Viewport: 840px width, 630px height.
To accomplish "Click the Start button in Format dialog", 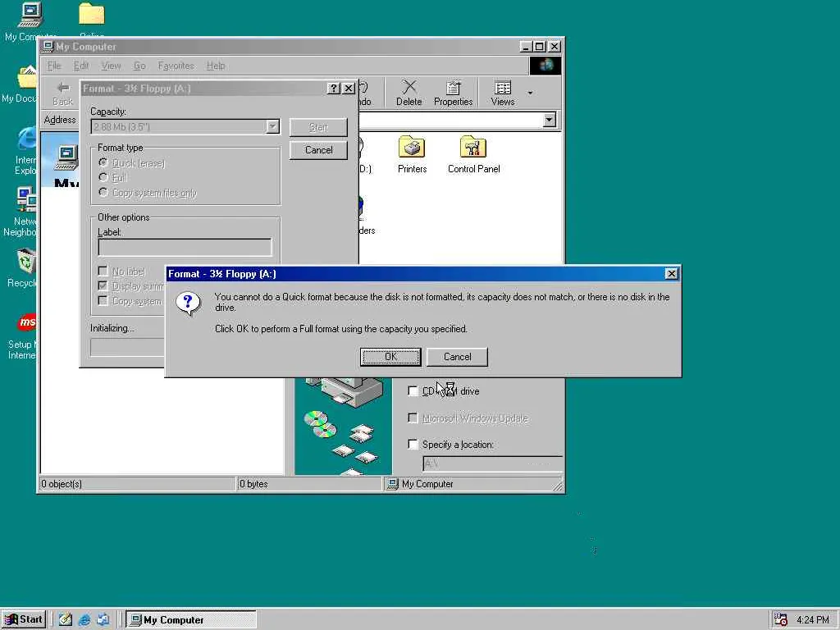I will click(318, 127).
